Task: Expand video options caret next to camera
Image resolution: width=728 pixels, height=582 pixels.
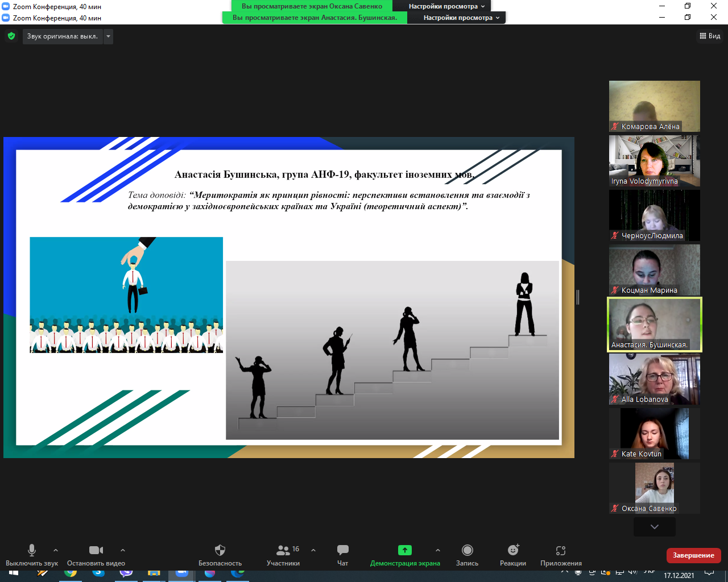Action: 122,550
